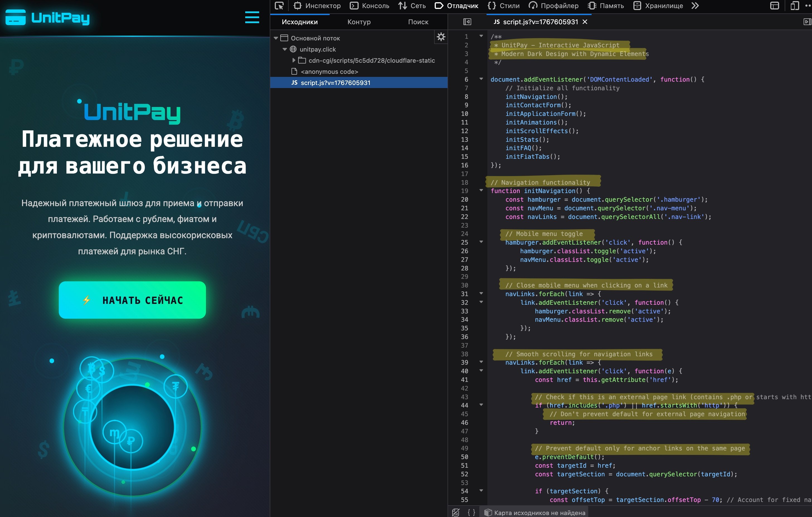
Task: Set breakpoint on line number 20
Action: 464,199
